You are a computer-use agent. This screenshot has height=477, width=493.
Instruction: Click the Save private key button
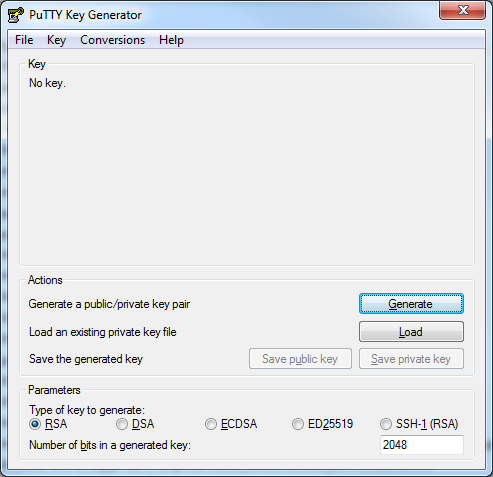pyautogui.click(x=411, y=359)
